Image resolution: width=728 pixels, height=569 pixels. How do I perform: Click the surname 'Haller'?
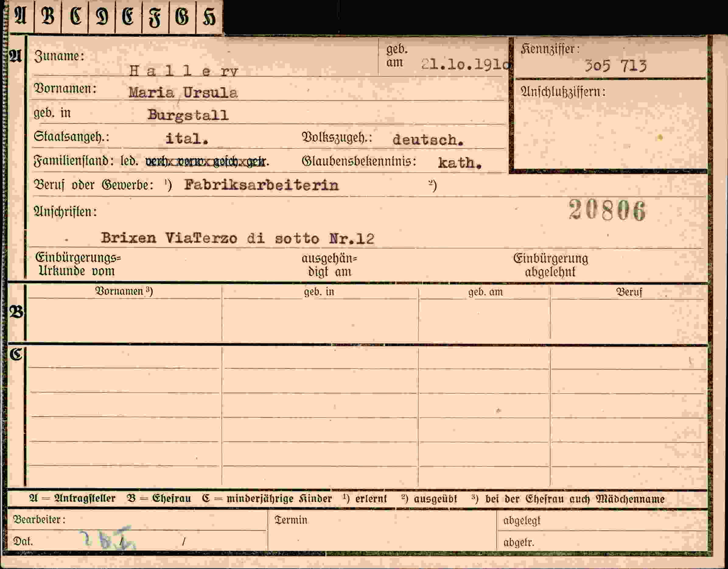pyautogui.click(x=184, y=71)
